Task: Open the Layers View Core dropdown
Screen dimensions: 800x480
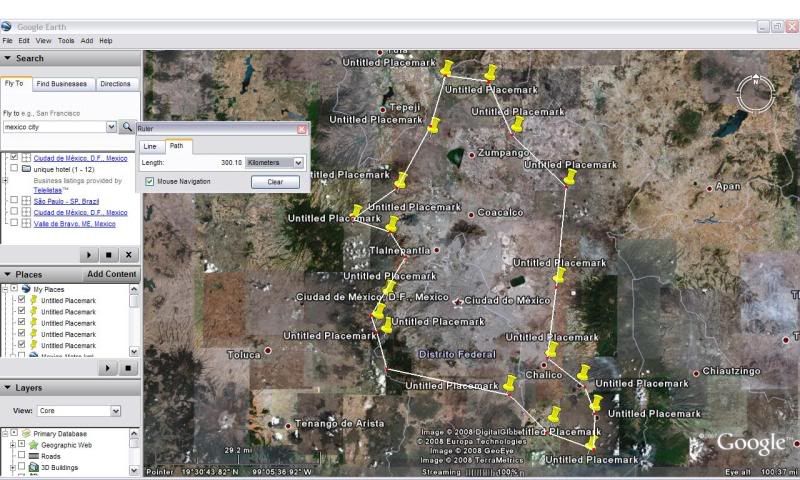Action: pyautogui.click(x=79, y=411)
